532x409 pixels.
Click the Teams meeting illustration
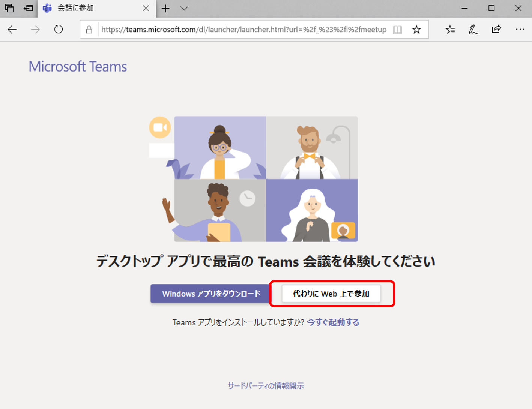(x=254, y=179)
